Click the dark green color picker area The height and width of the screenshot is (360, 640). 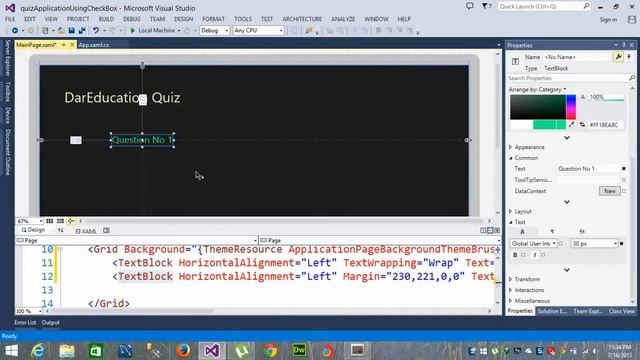click(x=538, y=107)
